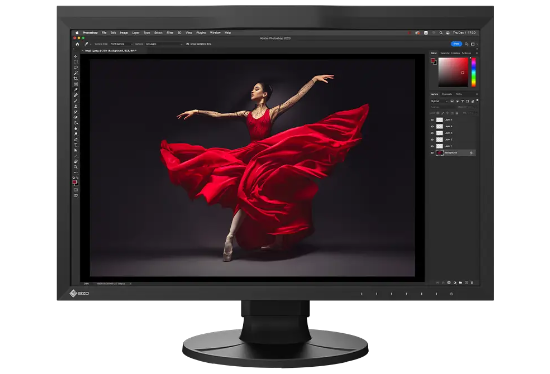Open the Sample All Layers dropdown

(164, 44)
